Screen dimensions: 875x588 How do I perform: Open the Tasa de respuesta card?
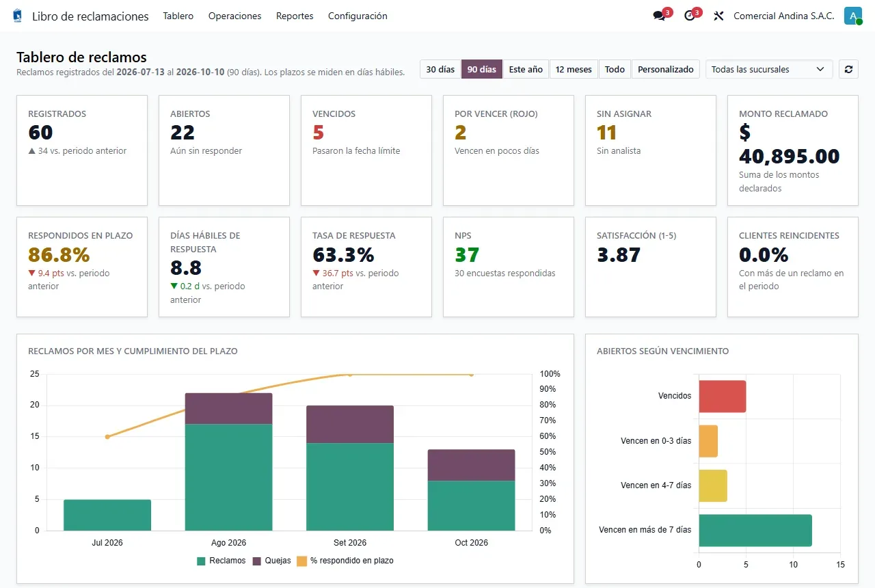[x=366, y=267]
